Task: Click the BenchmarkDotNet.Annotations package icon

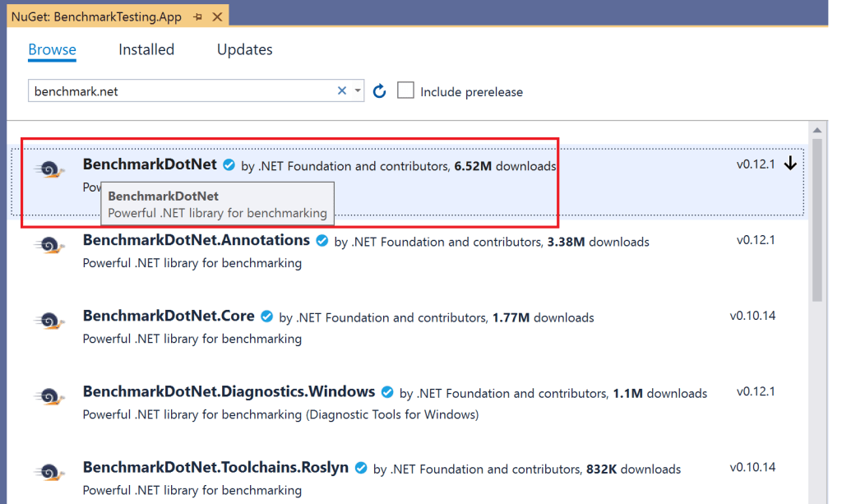Action: coord(49,246)
